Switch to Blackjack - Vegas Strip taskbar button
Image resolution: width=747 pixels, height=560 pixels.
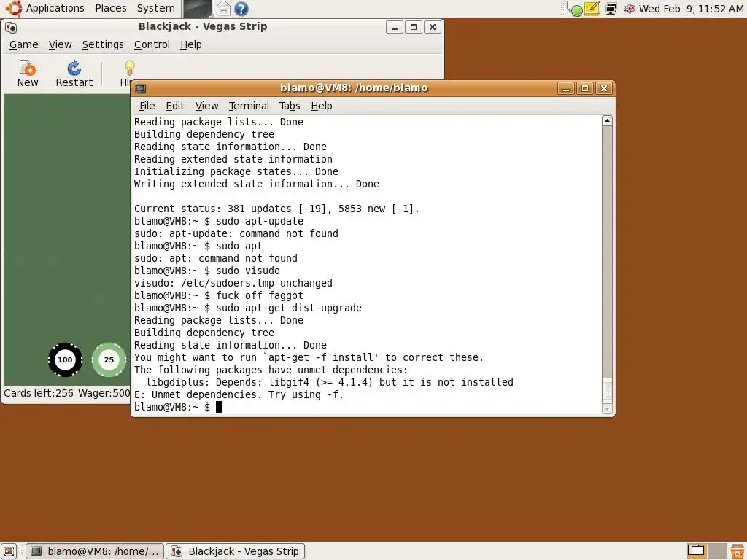(236, 551)
